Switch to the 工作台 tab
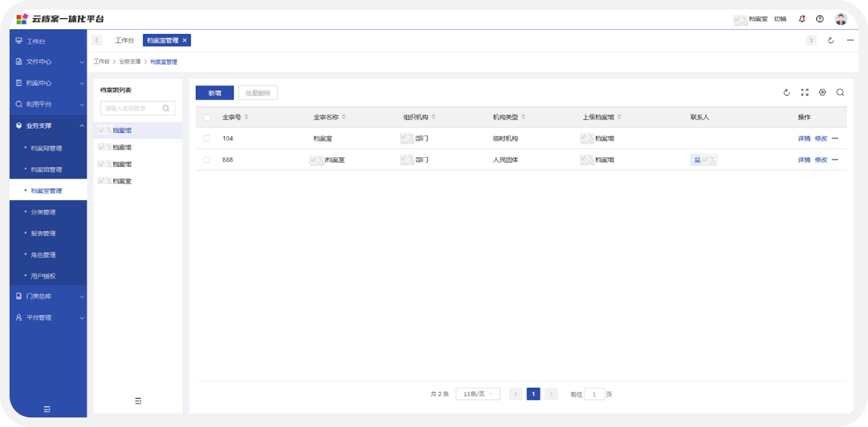The width and height of the screenshot is (868, 427). click(x=125, y=40)
